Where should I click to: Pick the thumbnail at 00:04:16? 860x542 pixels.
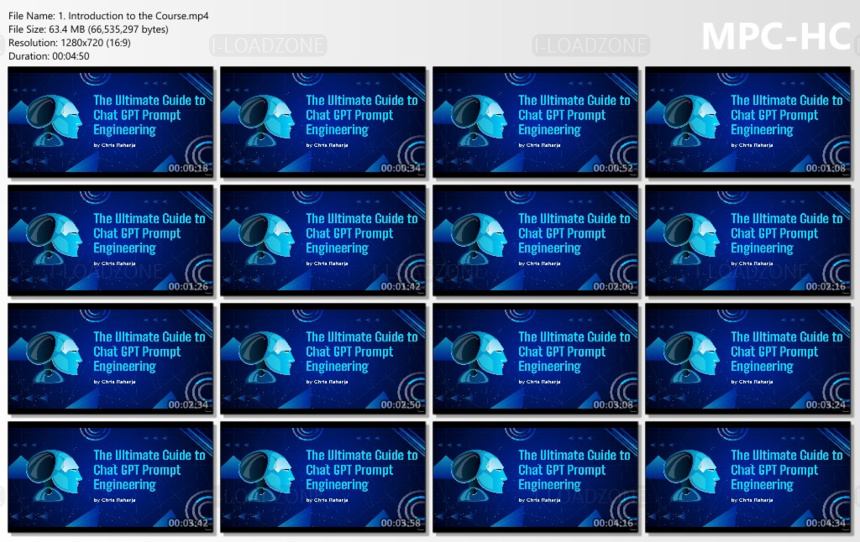(536, 477)
